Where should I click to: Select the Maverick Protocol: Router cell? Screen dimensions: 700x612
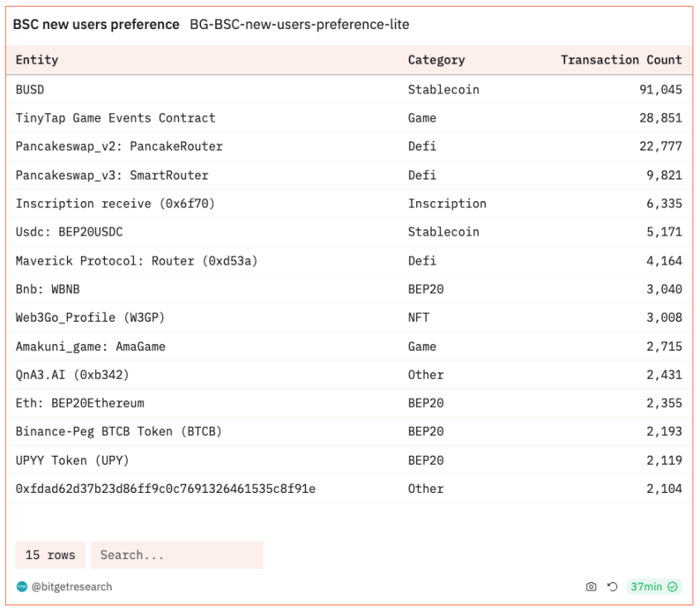click(137, 261)
